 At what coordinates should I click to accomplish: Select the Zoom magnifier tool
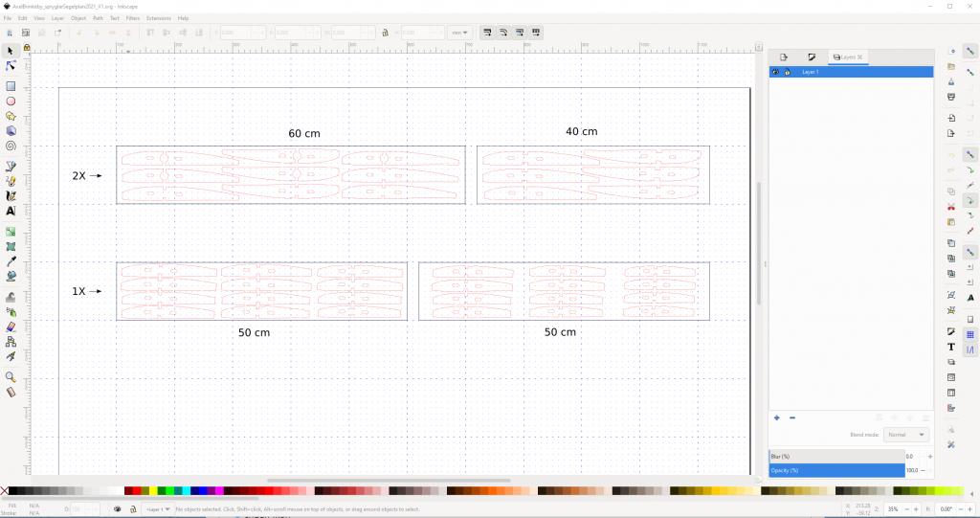[x=11, y=377]
